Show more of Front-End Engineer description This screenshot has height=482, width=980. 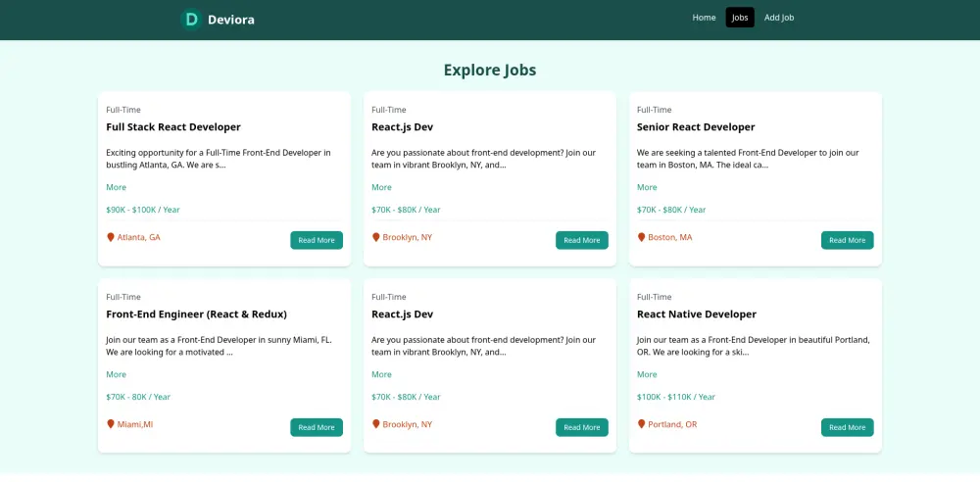pos(116,374)
